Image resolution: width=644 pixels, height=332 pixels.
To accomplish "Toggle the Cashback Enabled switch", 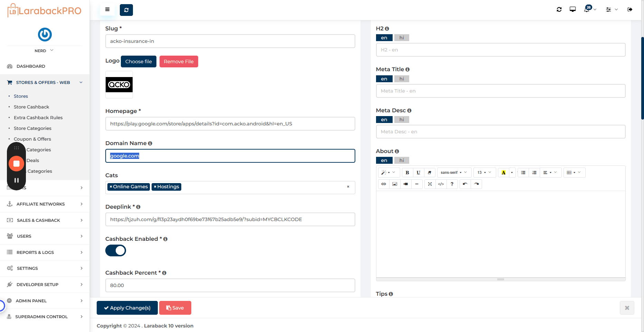I will click(x=116, y=250).
